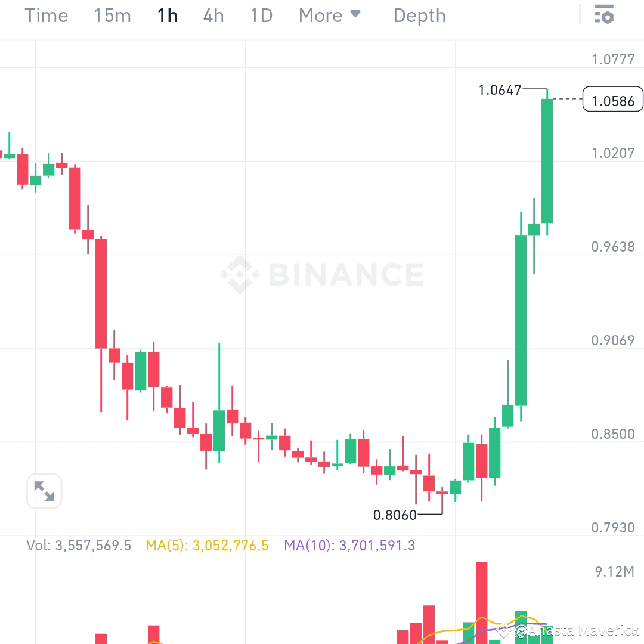Expand the More menu chevron

pos(356,16)
